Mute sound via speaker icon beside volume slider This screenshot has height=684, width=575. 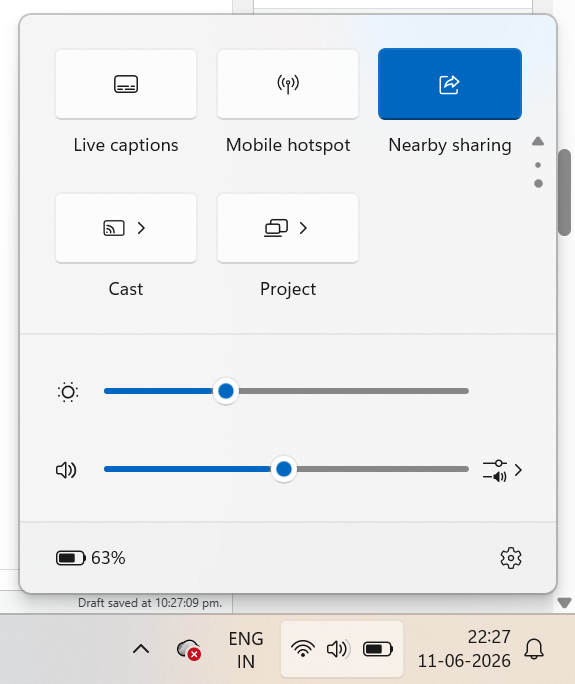pyautogui.click(x=66, y=470)
